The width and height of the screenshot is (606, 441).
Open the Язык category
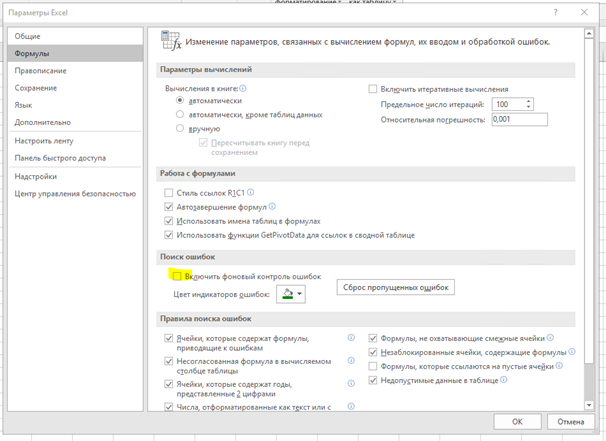(75, 105)
